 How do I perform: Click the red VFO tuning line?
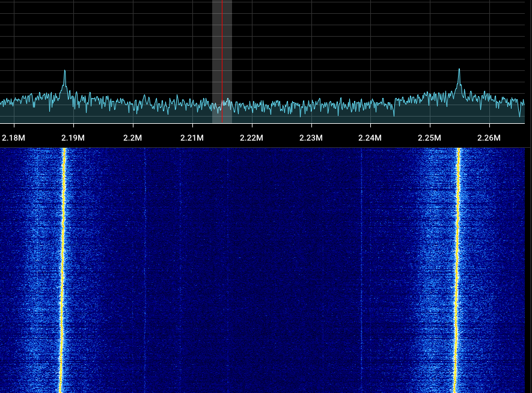[x=222, y=61]
